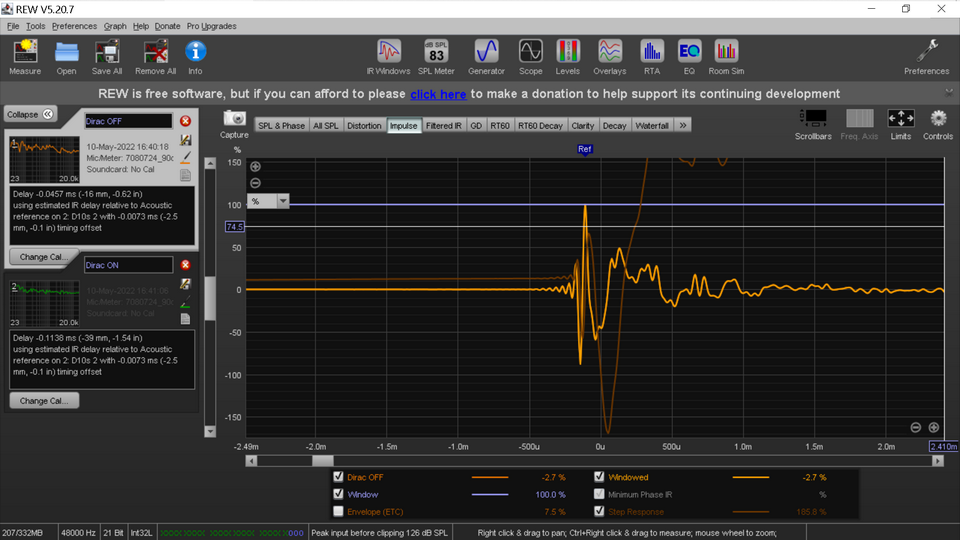Open the Scope window
960x540 pixels.
(530, 52)
